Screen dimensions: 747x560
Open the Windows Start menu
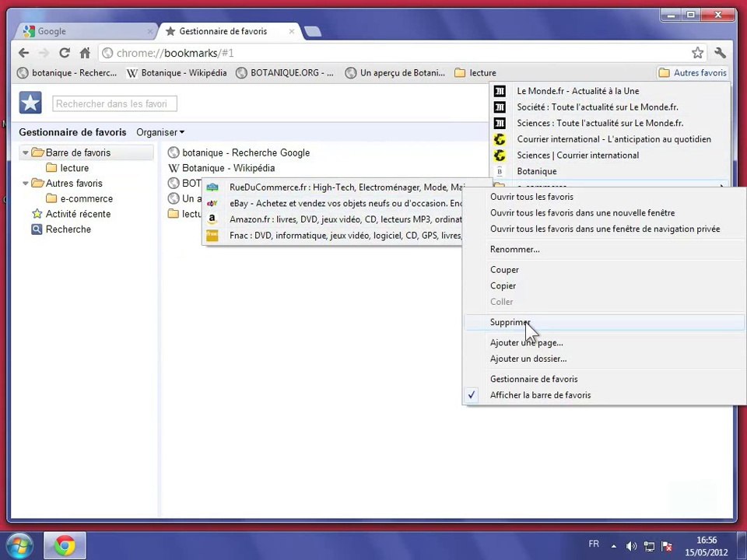point(19,546)
